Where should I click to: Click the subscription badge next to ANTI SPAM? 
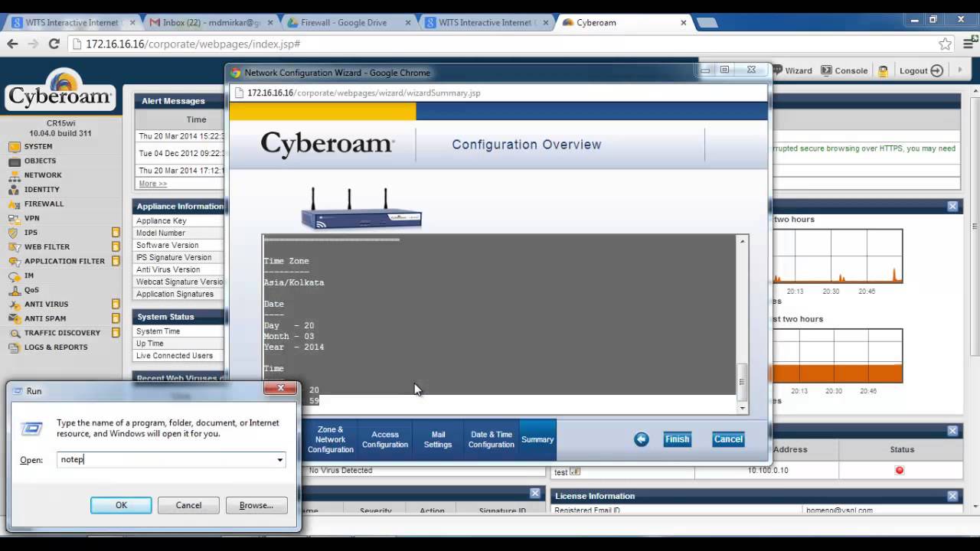[116, 318]
